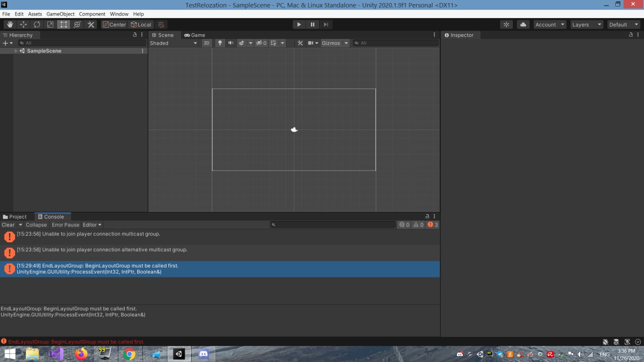
Task: Open the Shaded draw mode dropdown
Action: coord(174,43)
